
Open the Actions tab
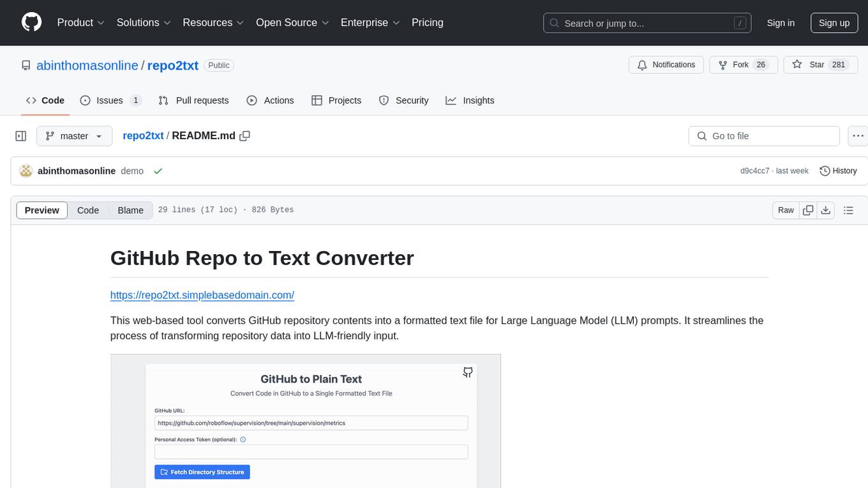(x=270, y=100)
